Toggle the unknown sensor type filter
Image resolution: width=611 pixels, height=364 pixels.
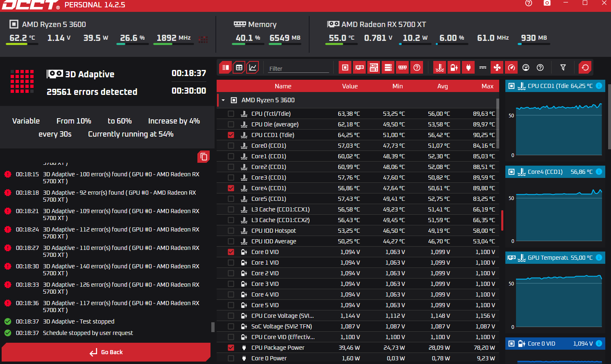(x=540, y=67)
